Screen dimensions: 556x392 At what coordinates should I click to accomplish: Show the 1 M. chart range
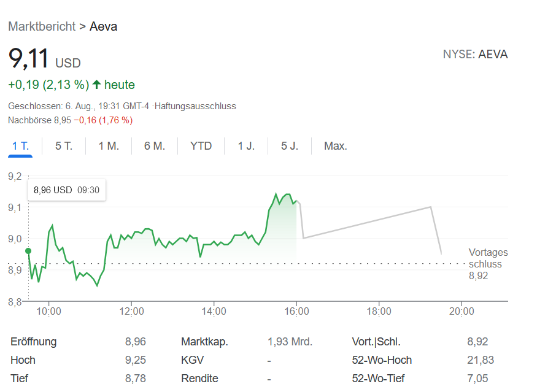(109, 146)
